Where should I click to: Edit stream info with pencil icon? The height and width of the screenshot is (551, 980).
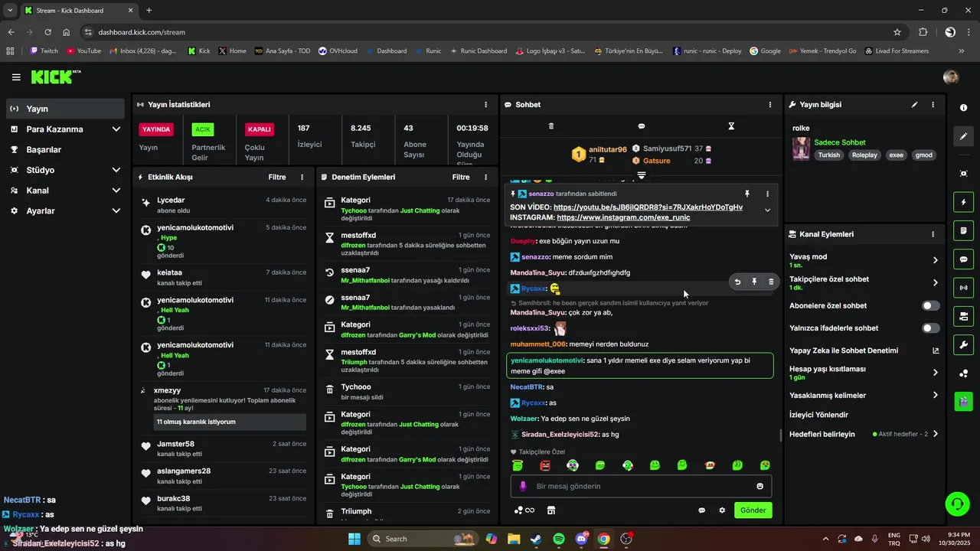[914, 105]
